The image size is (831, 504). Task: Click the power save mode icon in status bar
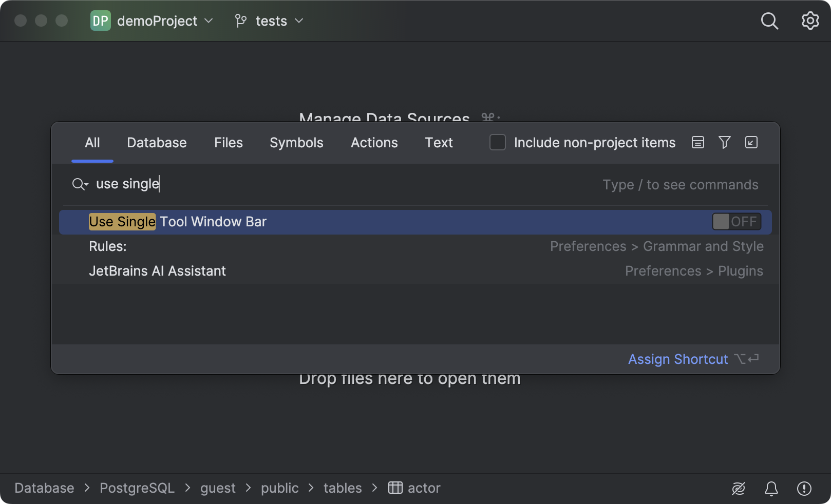click(x=739, y=488)
